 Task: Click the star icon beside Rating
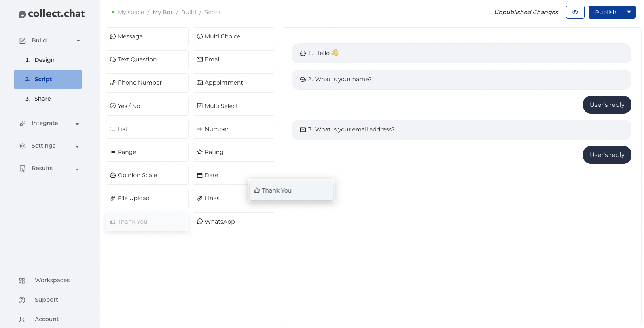[x=200, y=152]
